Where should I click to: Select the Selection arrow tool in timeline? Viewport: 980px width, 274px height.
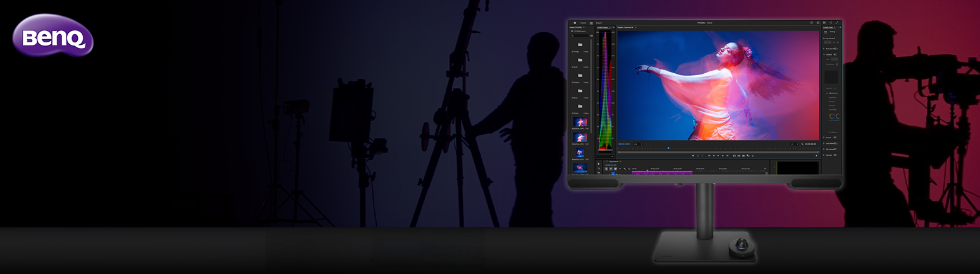click(x=599, y=164)
